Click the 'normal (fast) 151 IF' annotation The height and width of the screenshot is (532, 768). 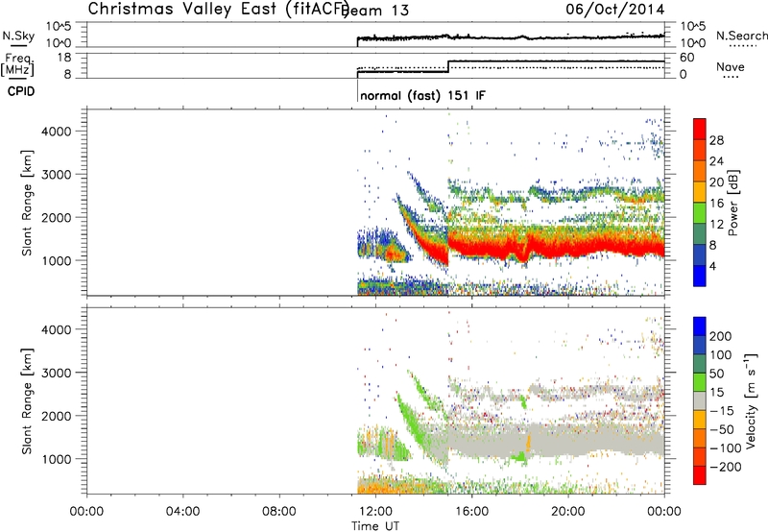pos(422,95)
